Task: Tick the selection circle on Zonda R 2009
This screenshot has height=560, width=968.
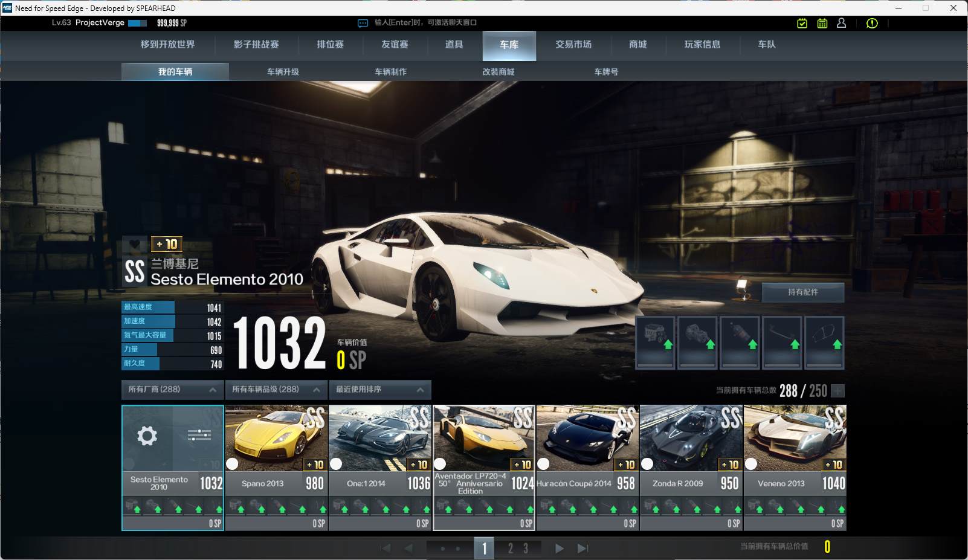Action: (647, 464)
